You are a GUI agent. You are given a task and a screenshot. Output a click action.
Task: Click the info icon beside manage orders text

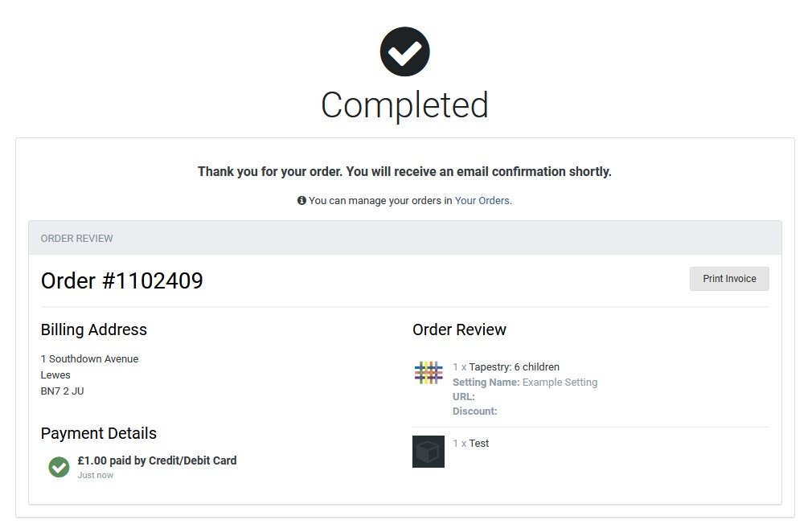pyautogui.click(x=301, y=200)
